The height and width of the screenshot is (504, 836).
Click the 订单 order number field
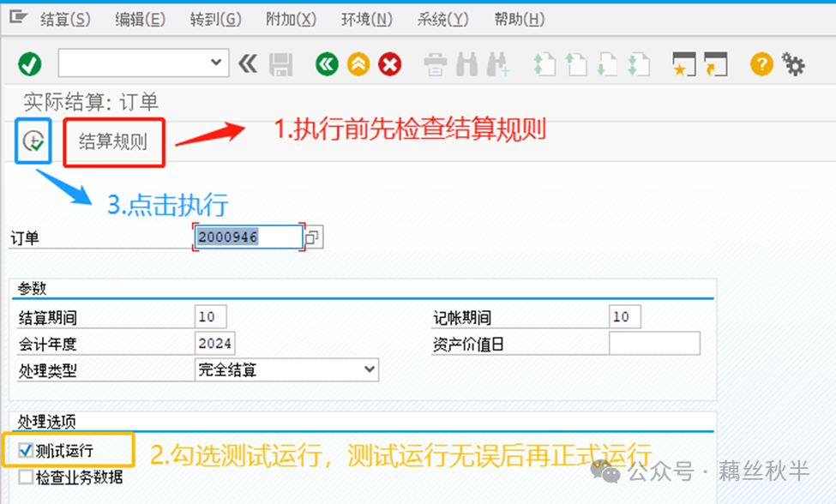coord(249,237)
